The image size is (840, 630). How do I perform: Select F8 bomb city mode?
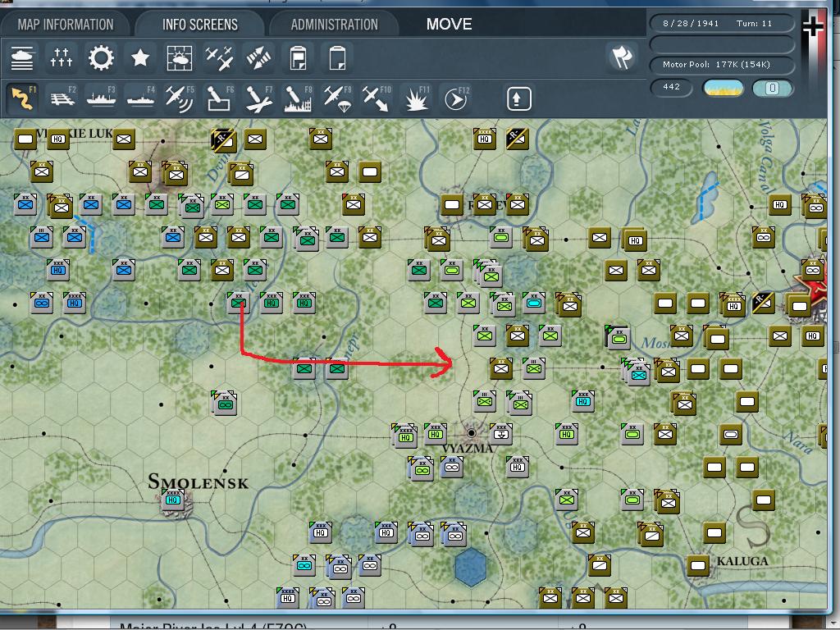click(x=298, y=98)
